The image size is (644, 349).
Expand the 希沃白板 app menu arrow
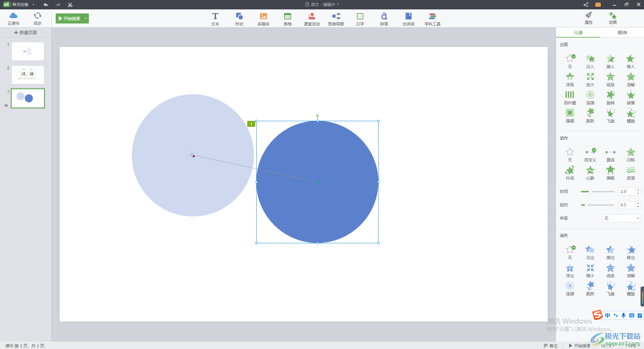point(33,5)
